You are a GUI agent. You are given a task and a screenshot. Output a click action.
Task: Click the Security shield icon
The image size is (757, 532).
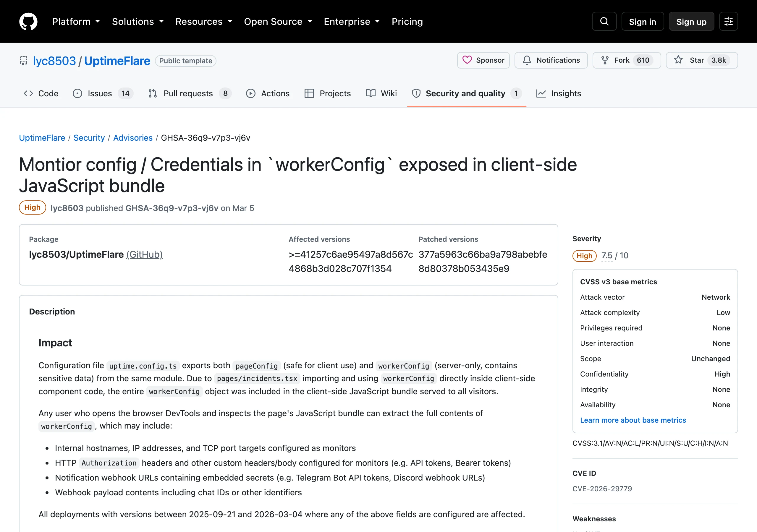click(x=416, y=94)
